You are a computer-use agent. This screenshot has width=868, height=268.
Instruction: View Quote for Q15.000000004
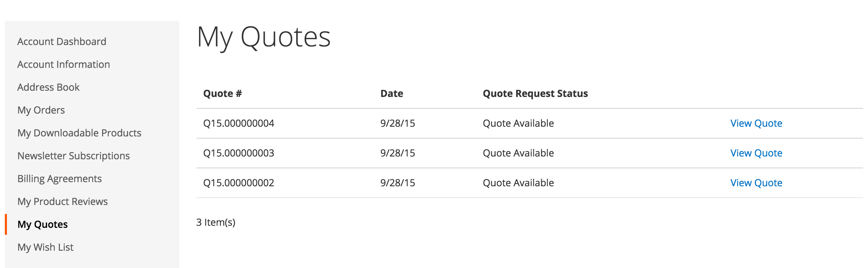[x=756, y=123]
